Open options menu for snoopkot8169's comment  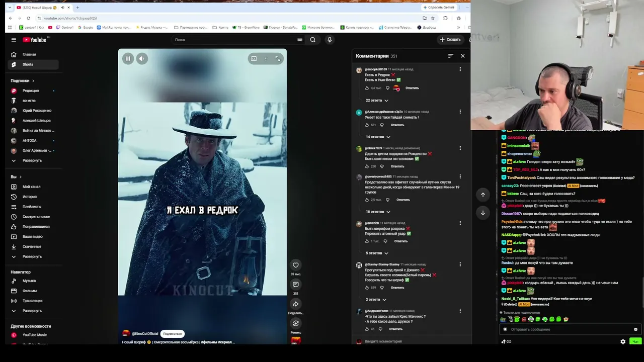tap(460, 69)
